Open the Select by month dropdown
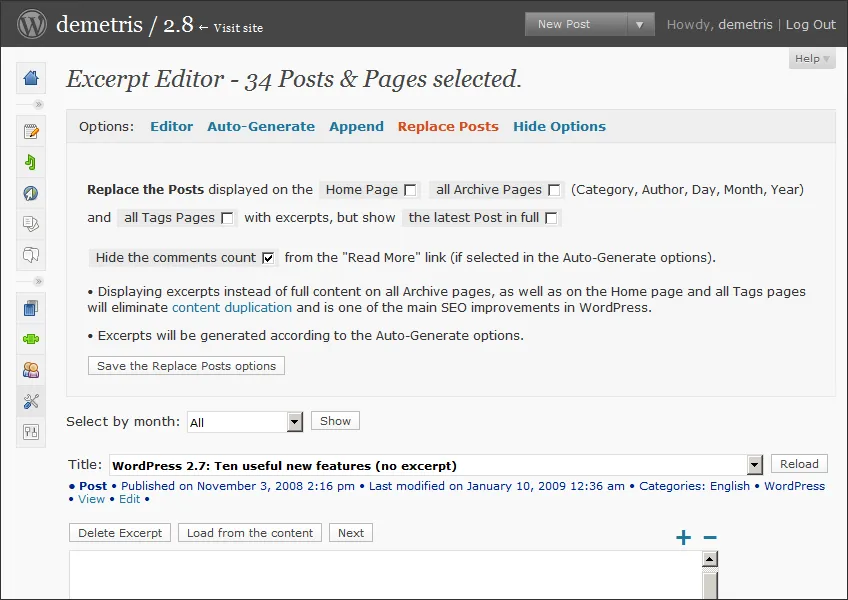 click(x=245, y=422)
